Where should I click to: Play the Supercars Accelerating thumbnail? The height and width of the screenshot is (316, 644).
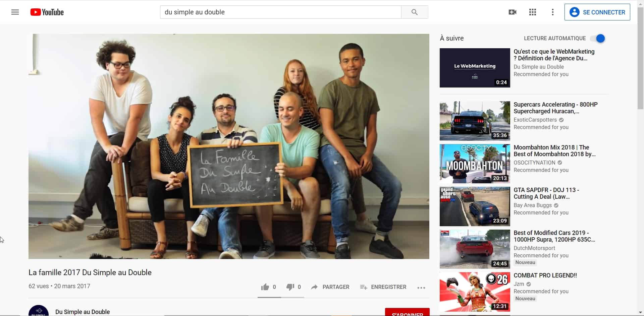click(x=475, y=121)
